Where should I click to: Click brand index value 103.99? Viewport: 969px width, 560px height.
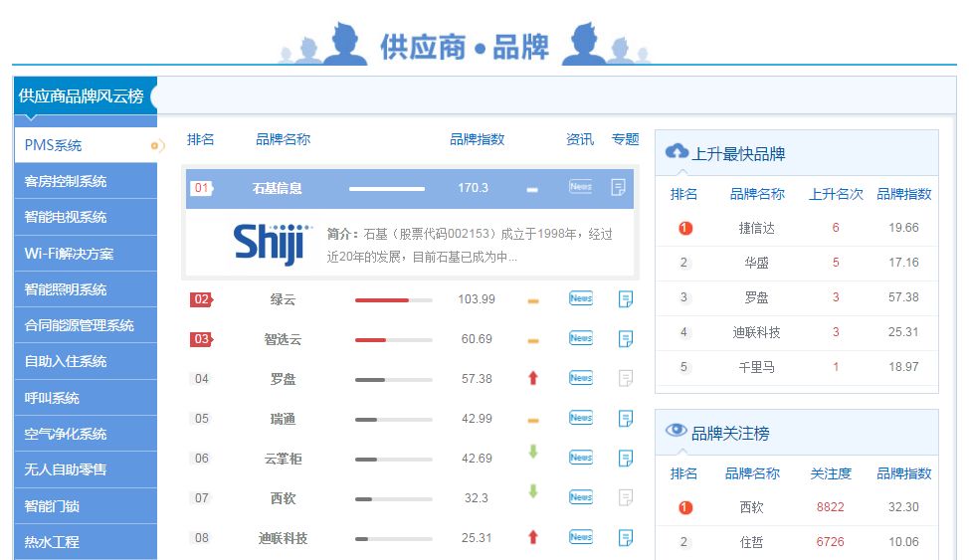(477, 299)
